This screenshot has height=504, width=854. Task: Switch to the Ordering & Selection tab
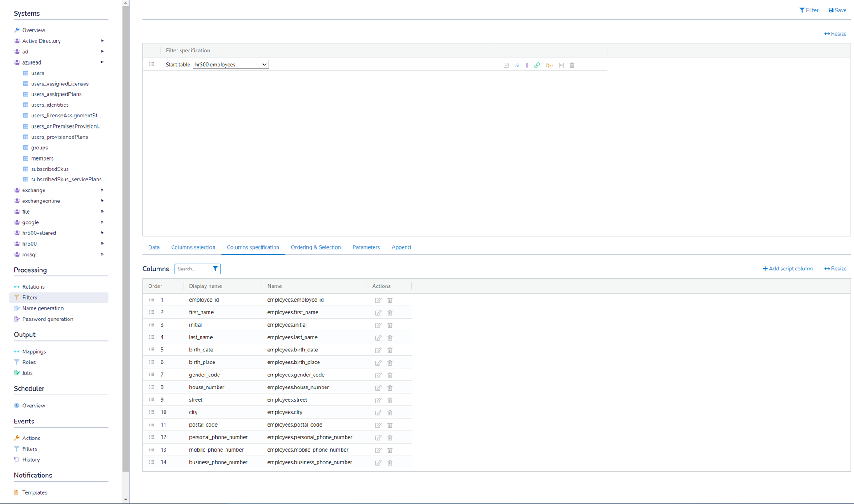coord(315,247)
